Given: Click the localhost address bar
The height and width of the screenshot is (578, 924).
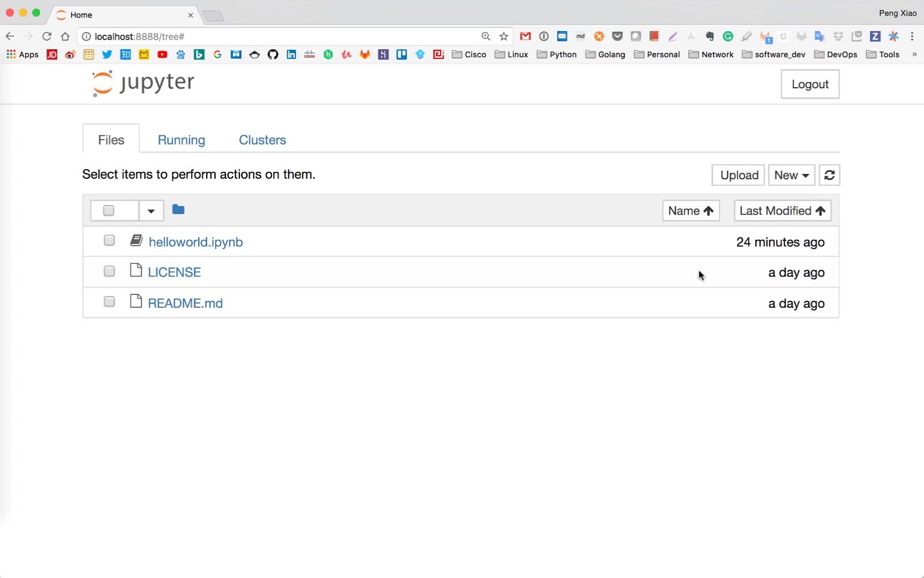Looking at the screenshot, I should tap(278, 36).
